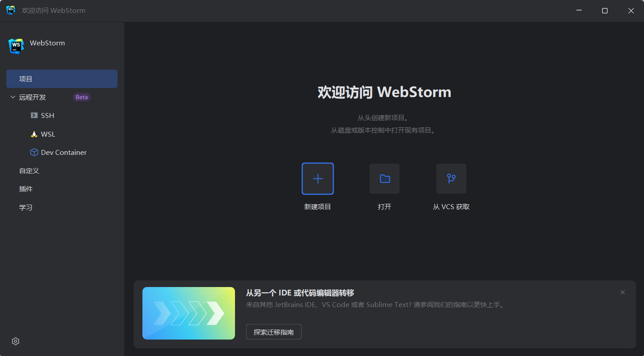Dismiss the migration banner with its X
The height and width of the screenshot is (356, 644).
pos(622,292)
